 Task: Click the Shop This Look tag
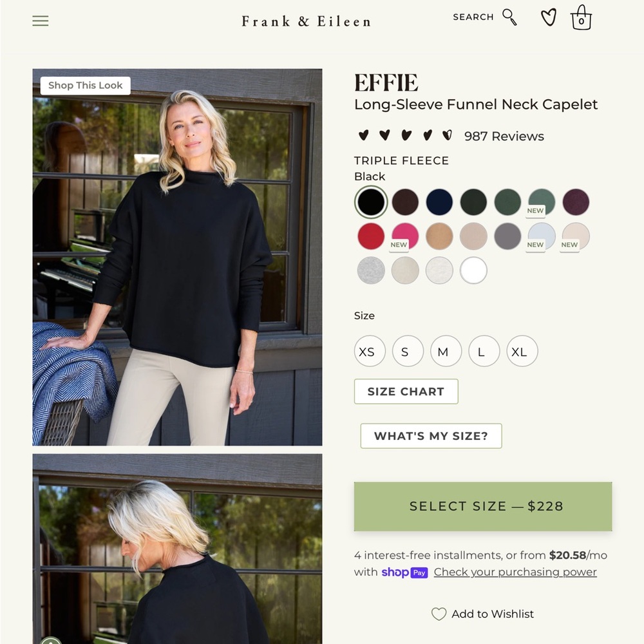click(x=86, y=86)
